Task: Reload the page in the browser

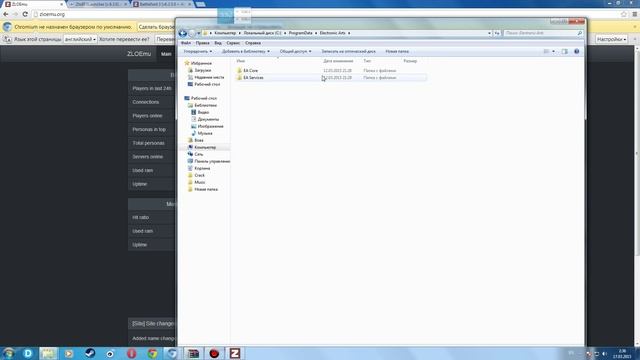Action: [25, 14]
